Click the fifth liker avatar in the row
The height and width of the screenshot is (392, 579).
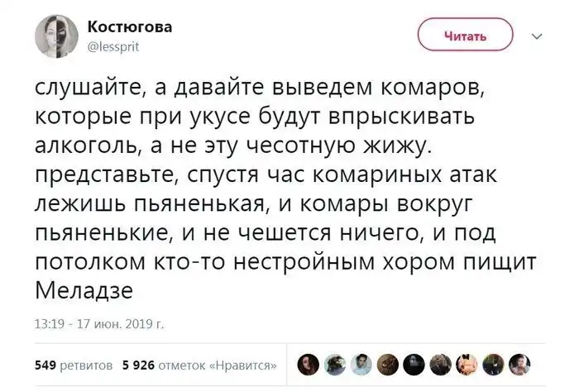pos(416,362)
